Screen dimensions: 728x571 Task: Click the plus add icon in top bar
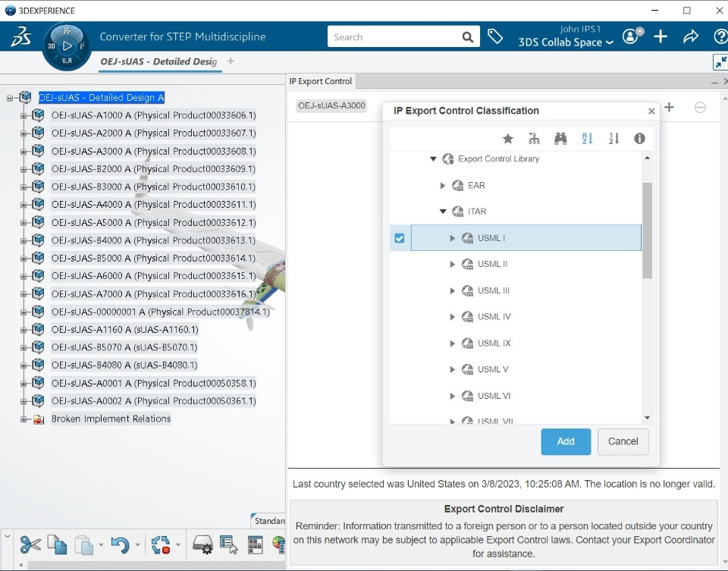pyautogui.click(x=661, y=36)
